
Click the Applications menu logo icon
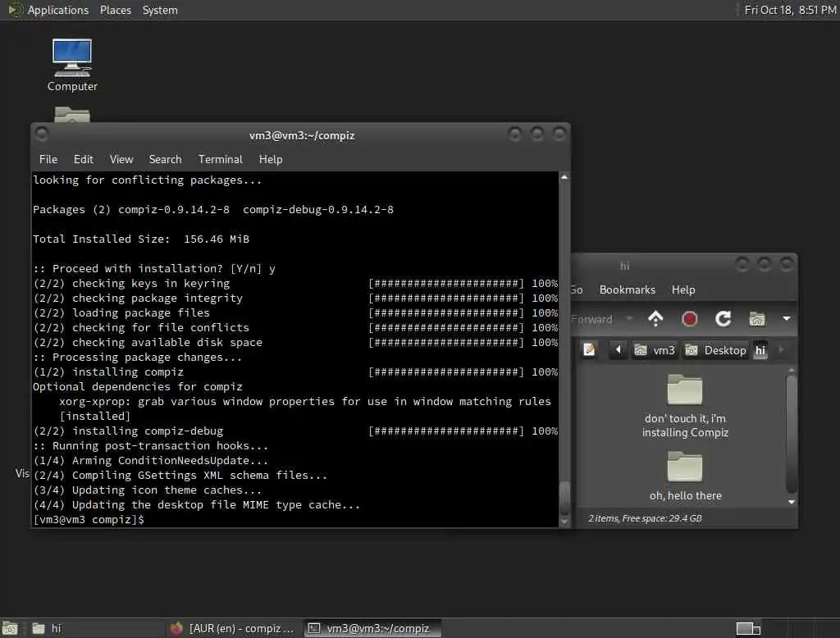pos(15,10)
